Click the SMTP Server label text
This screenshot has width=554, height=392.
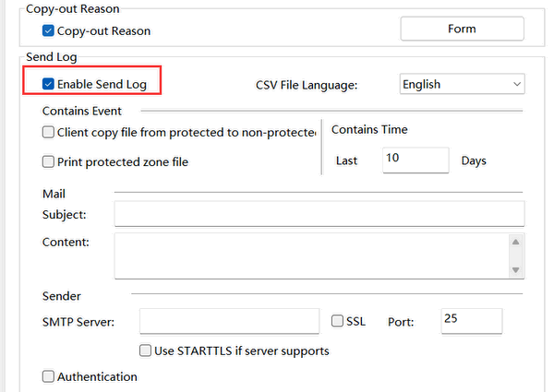pos(78,323)
